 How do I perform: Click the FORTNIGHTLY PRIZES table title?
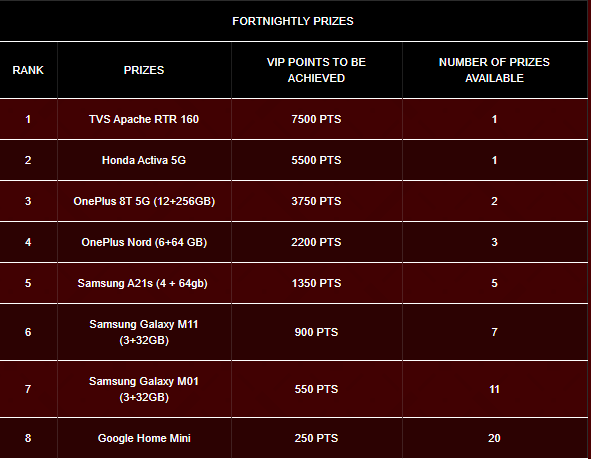293,21
